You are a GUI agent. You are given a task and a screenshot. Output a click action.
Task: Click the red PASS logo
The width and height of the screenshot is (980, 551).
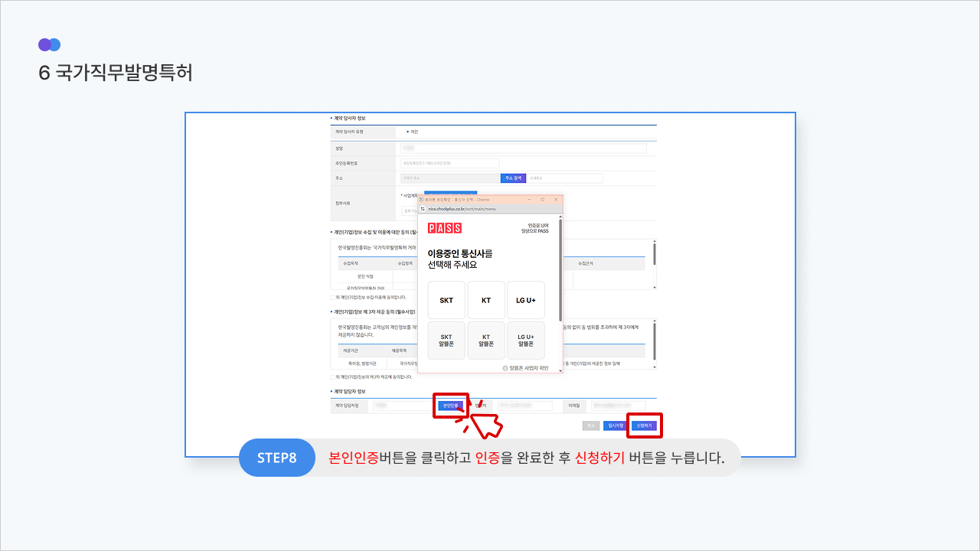pyautogui.click(x=445, y=228)
